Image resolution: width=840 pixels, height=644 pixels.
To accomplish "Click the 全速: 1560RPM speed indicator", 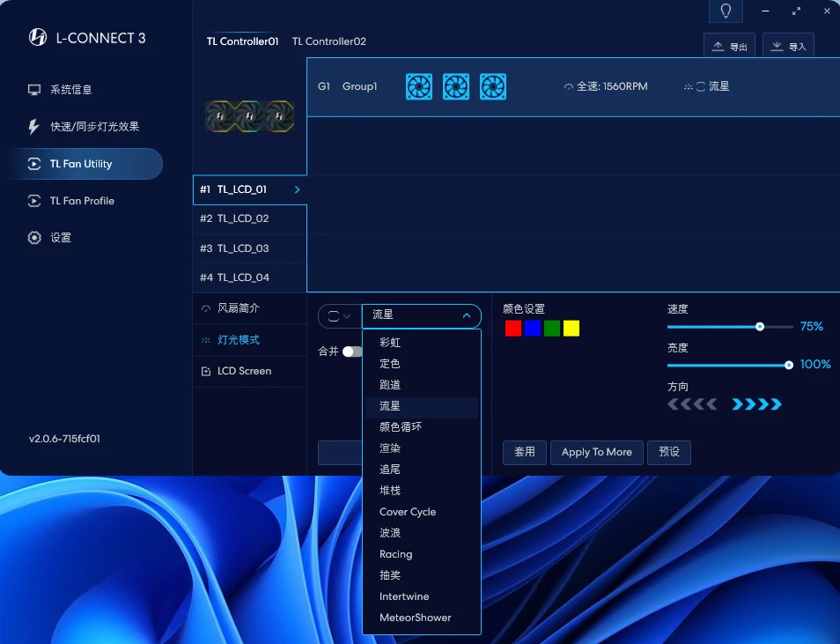I will click(606, 86).
